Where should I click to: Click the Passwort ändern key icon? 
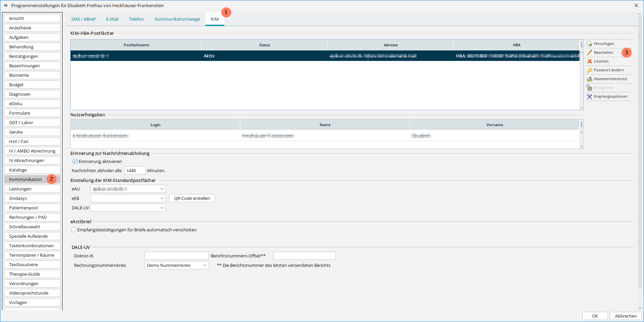(x=590, y=70)
